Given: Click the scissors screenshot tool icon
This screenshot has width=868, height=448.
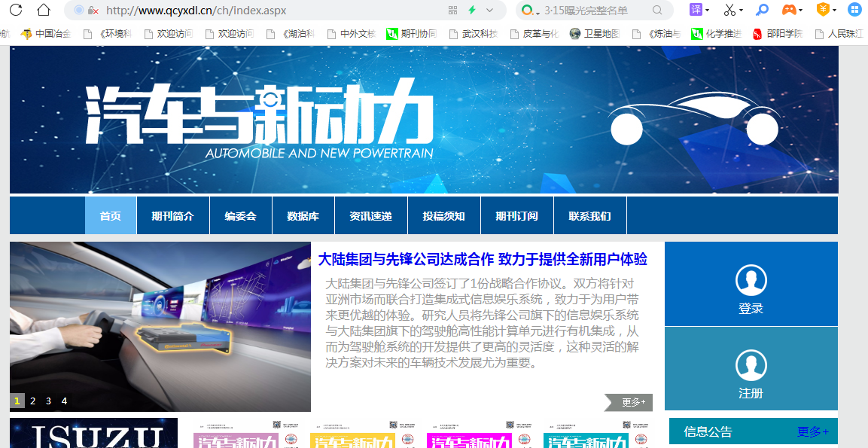Looking at the screenshot, I should 729,10.
